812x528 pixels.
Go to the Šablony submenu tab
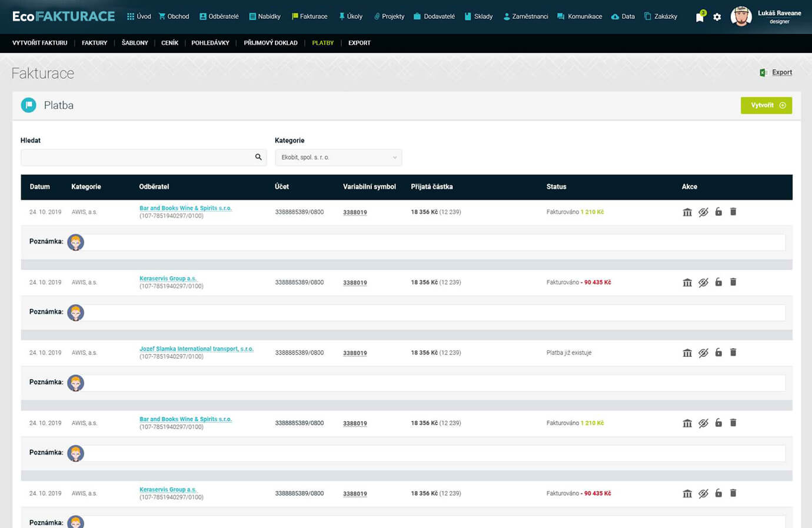[x=135, y=43]
